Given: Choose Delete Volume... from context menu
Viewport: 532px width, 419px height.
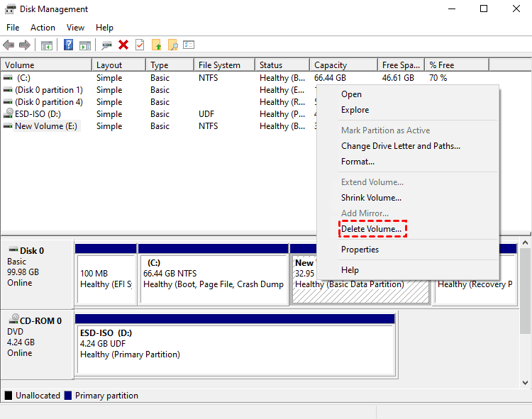Looking at the screenshot, I should click(x=371, y=229).
